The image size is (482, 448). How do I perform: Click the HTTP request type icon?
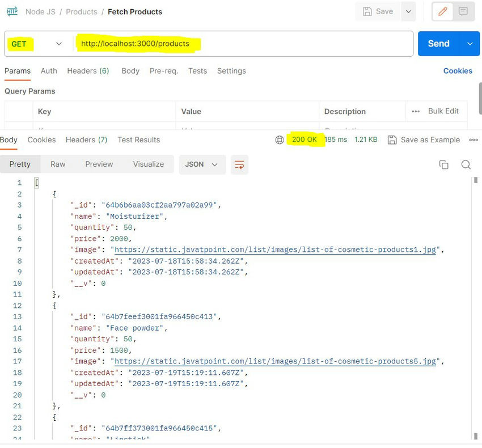coord(12,11)
